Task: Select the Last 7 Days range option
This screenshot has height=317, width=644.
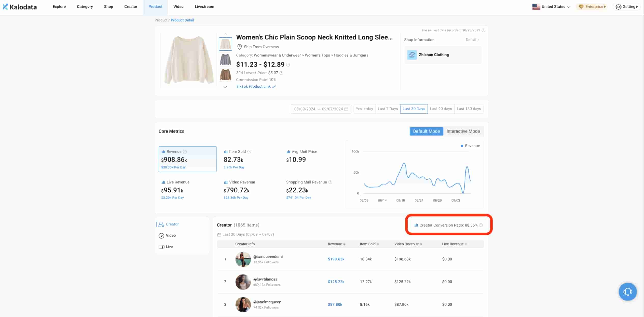Action: coord(388,109)
